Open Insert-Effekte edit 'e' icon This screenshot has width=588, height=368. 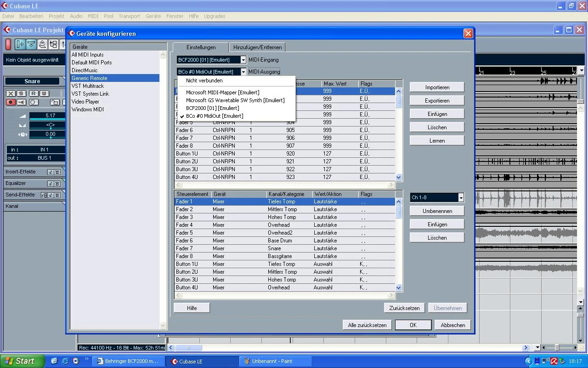tap(51, 172)
